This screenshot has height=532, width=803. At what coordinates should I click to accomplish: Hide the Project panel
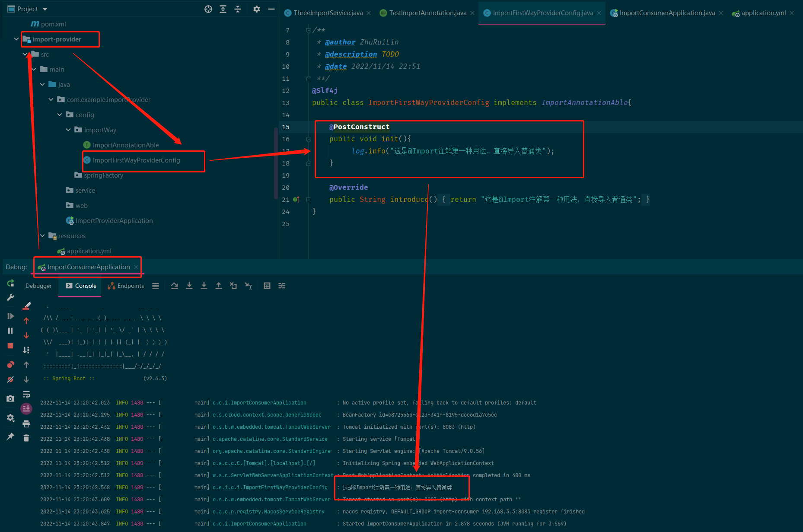tap(271, 9)
